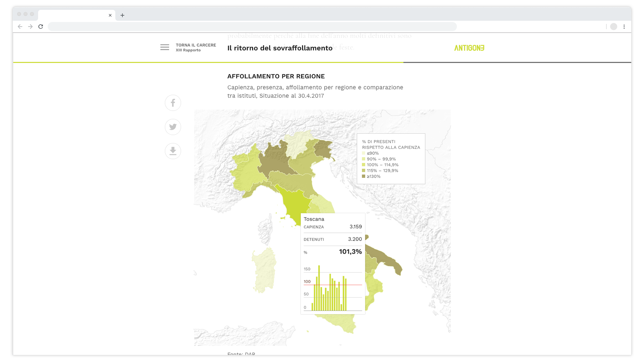This screenshot has height=362, width=644.
Task: Click the browser forward arrow
Action: pos(31,26)
